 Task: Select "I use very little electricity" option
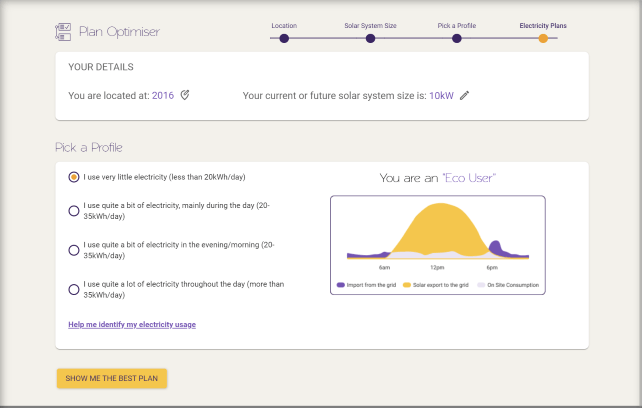74,177
